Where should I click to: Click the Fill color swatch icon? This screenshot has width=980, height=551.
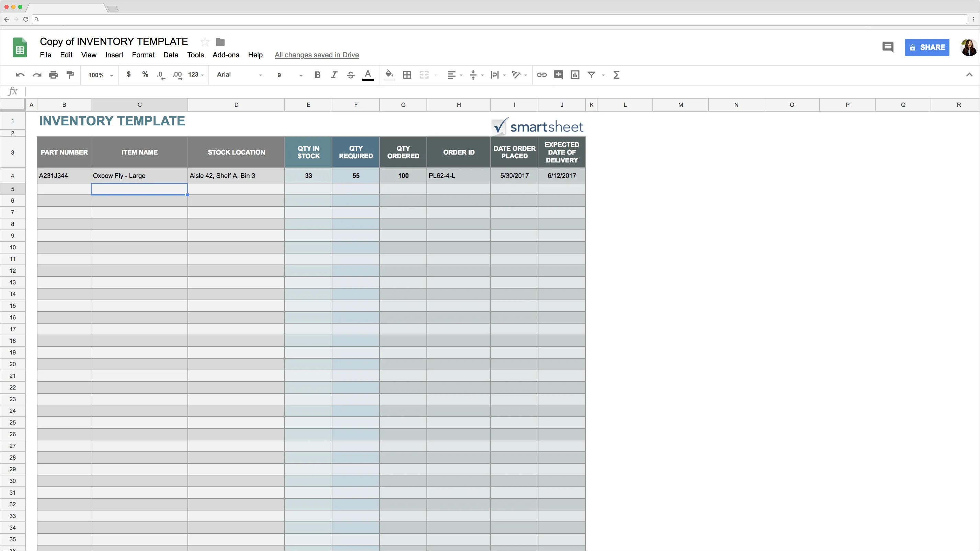point(389,74)
